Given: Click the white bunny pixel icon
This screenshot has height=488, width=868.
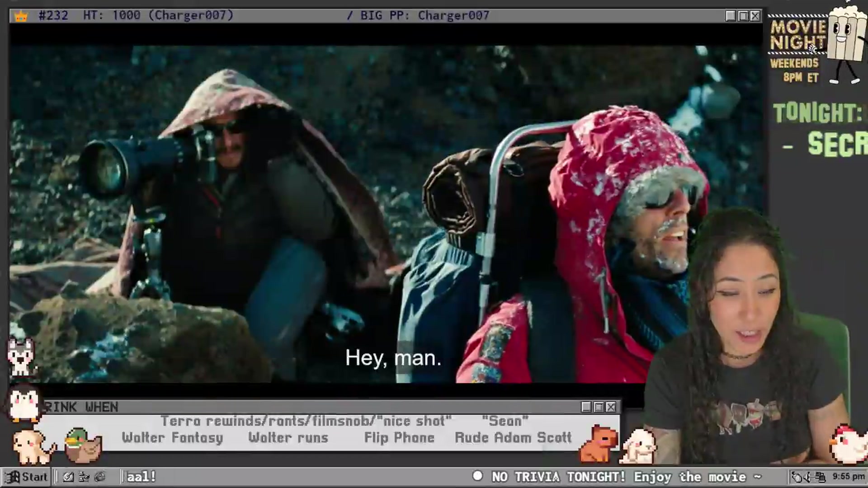Looking at the screenshot, I should coord(638,446).
